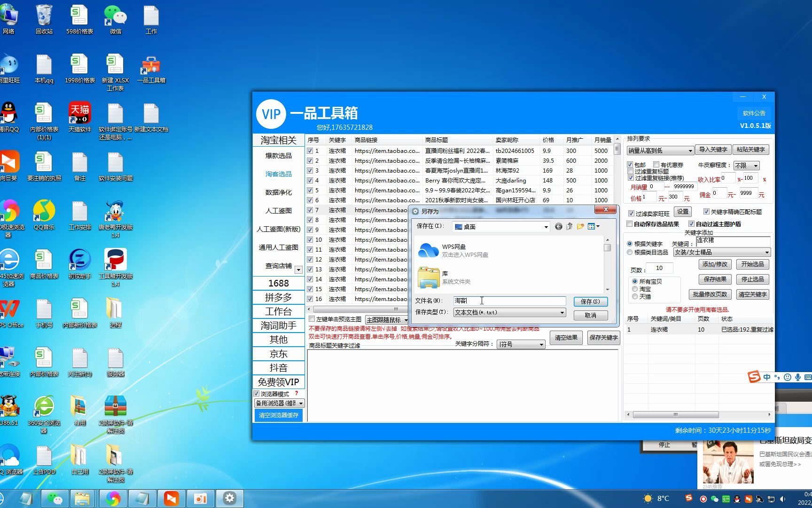Open 工具箱开发版 1.4 desktop shortcut
The width and height of the screenshot is (812, 508).
coord(115,268)
